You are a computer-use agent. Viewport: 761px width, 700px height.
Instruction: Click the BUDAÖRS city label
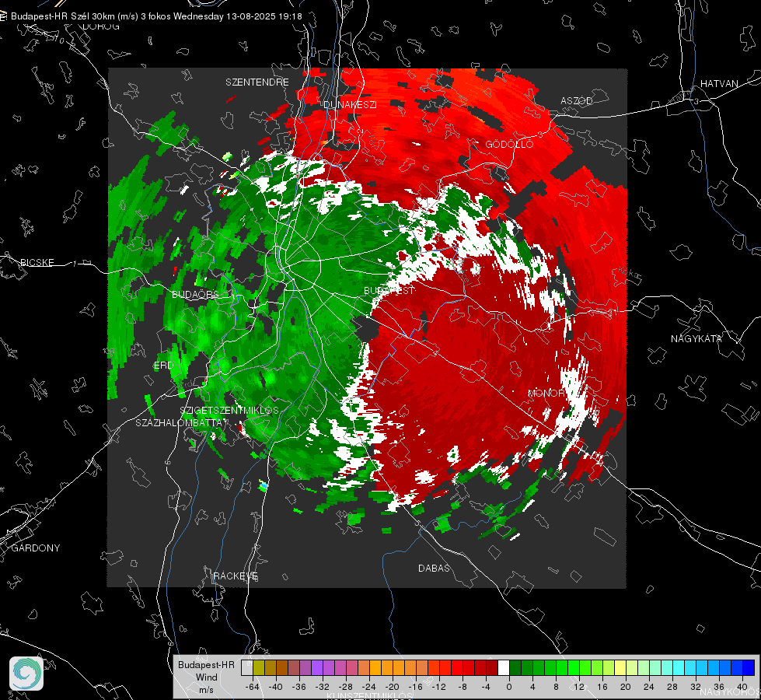pyautogui.click(x=195, y=294)
